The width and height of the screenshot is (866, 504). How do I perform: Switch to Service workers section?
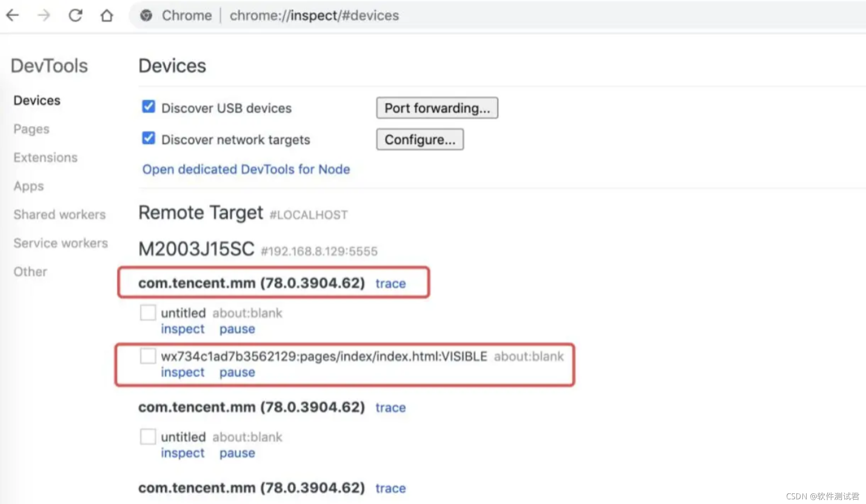tap(60, 243)
